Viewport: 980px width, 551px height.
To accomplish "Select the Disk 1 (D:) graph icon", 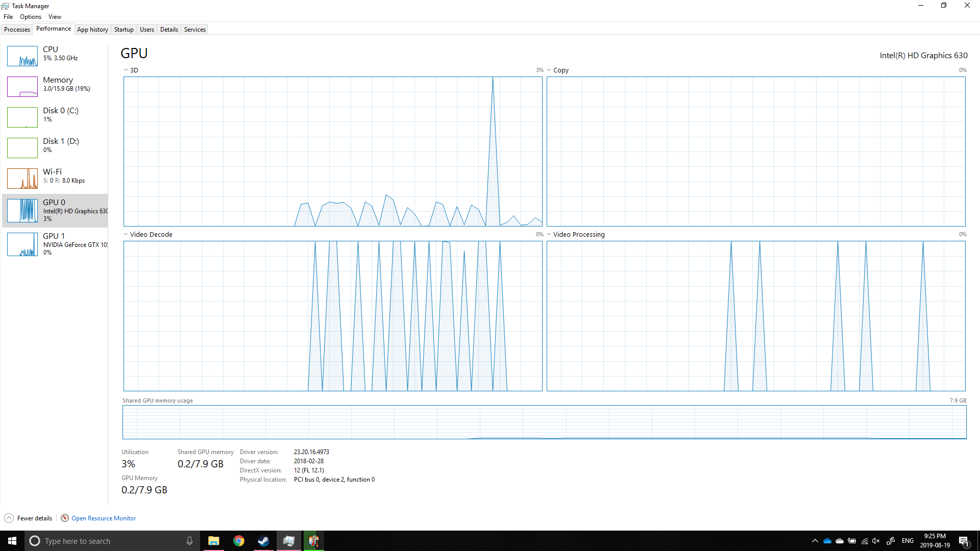I will click(x=22, y=148).
